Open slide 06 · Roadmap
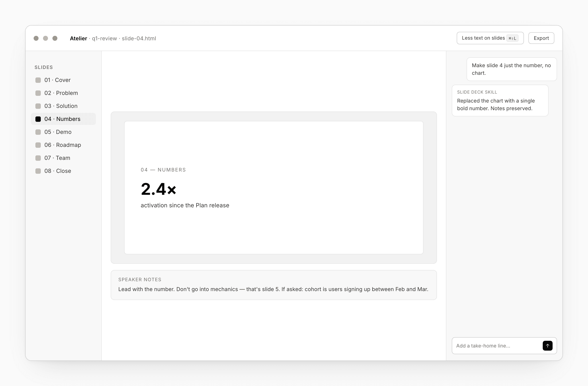 point(63,145)
